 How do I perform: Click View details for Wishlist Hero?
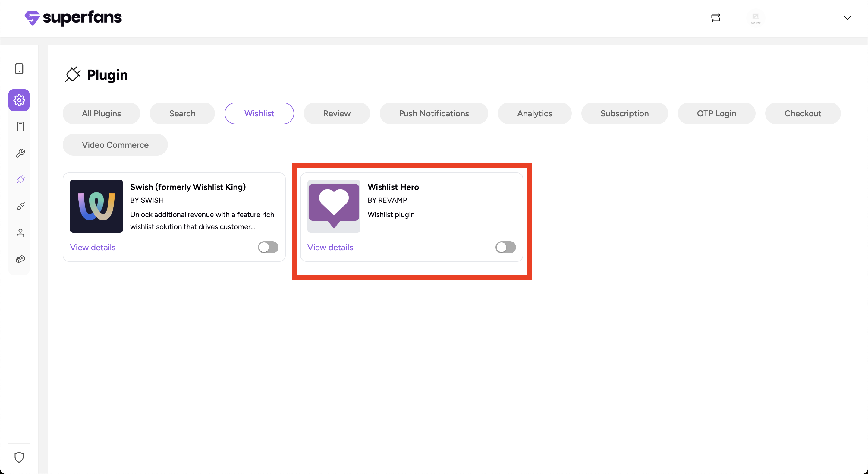(330, 247)
